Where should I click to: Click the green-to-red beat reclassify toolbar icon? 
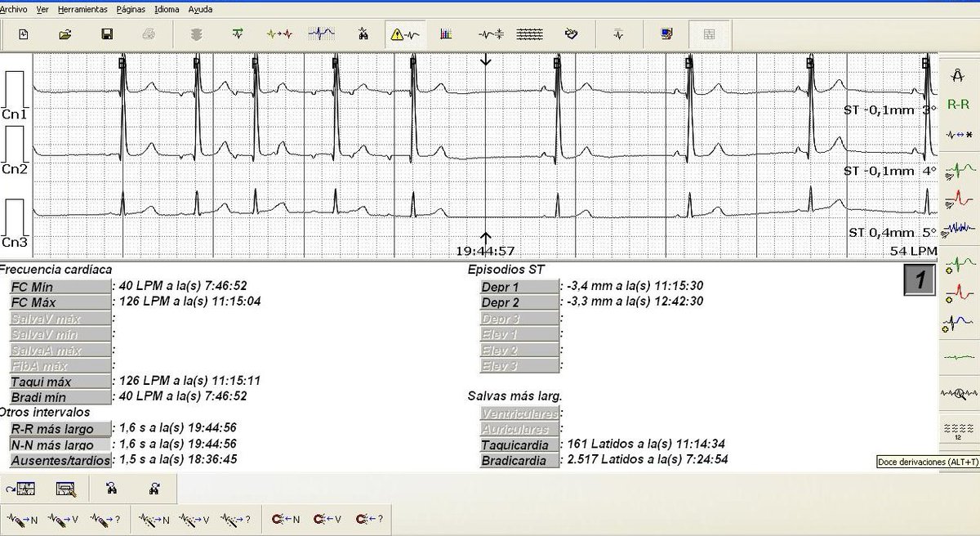(x=279, y=34)
